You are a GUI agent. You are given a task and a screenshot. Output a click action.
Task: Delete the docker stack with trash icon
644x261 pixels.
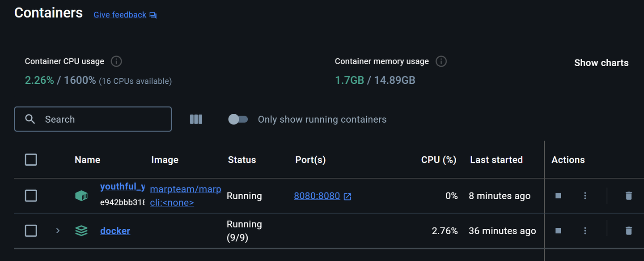(629, 231)
